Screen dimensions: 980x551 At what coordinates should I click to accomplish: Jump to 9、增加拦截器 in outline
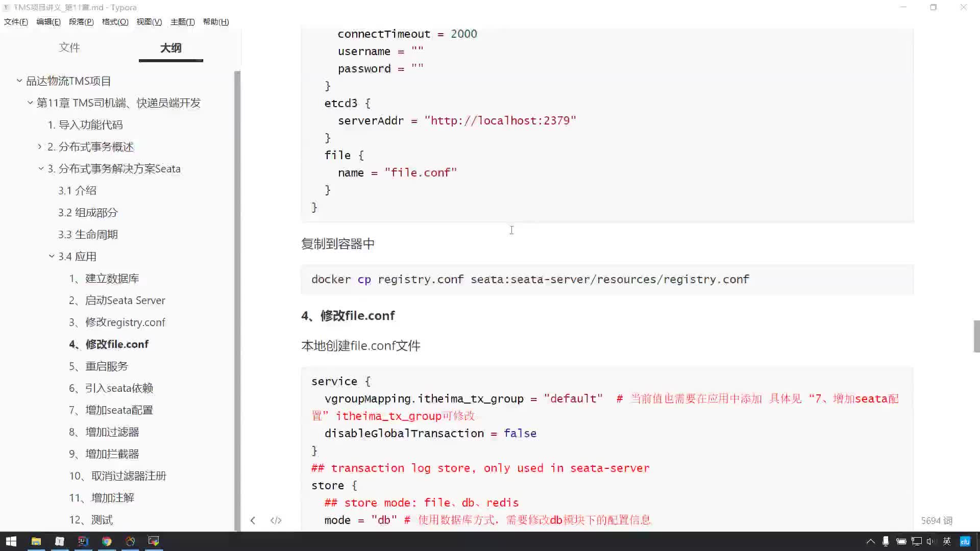tap(104, 454)
